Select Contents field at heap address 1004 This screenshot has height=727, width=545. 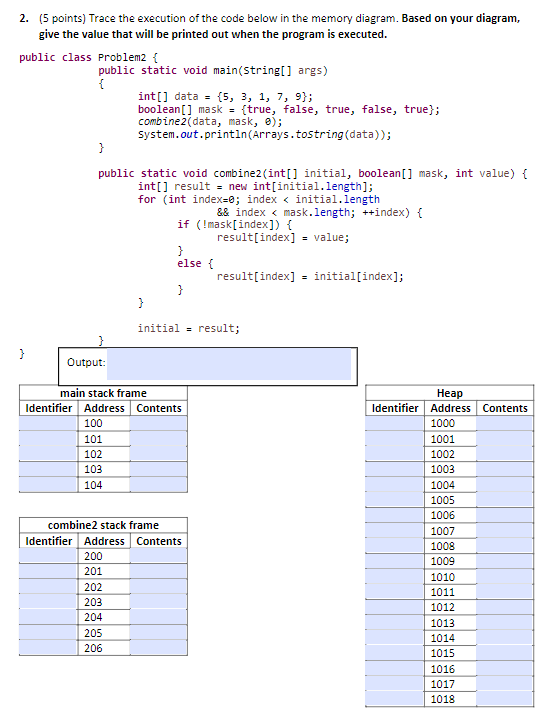coord(505,485)
